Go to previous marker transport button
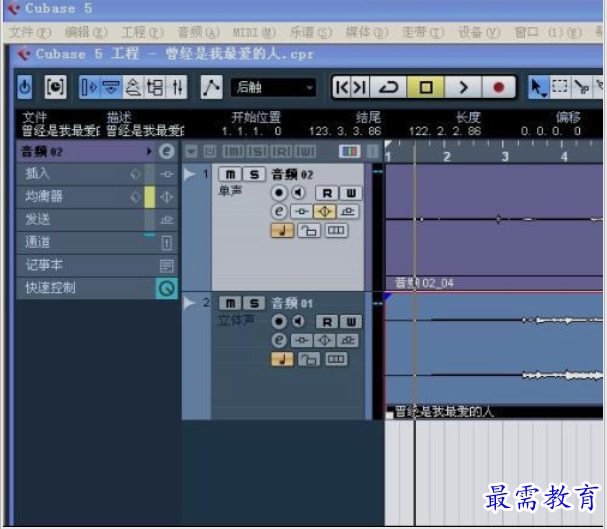 [342, 87]
